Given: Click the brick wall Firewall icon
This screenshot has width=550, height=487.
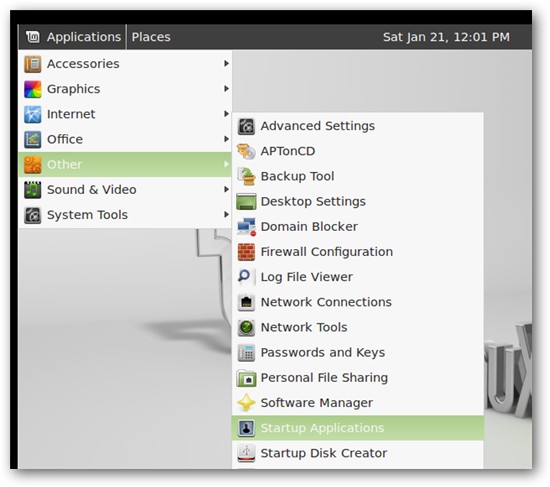Looking at the screenshot, I should 246,252.
